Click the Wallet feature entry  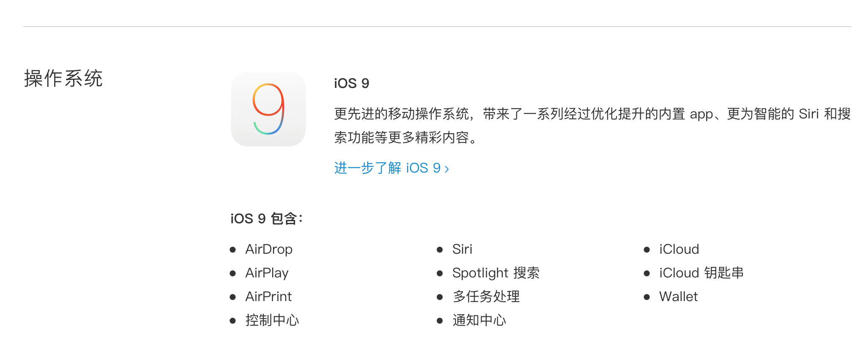(678, 296)
